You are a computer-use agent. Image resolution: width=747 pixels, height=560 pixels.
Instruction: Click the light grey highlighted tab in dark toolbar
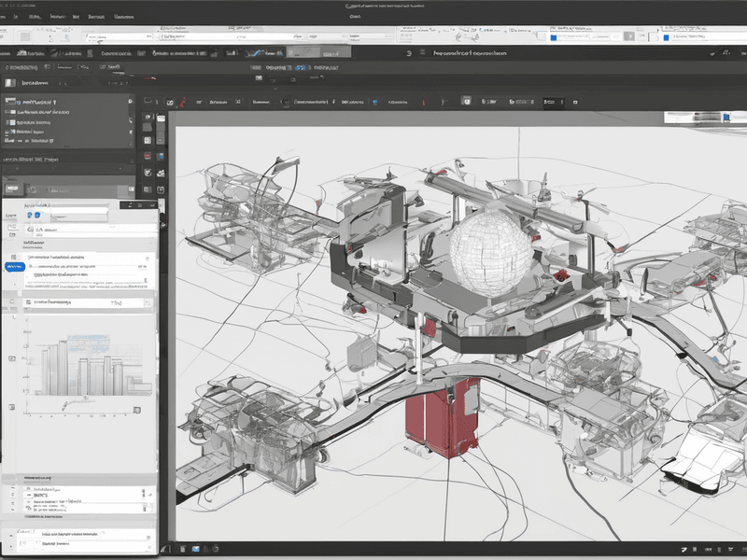(x=318, y=52)
